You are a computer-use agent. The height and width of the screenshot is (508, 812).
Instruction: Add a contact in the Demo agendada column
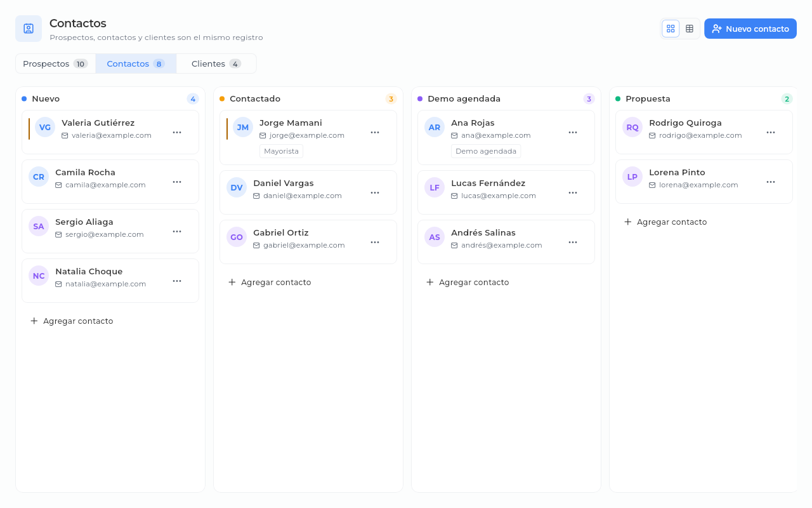pos(468,282)
